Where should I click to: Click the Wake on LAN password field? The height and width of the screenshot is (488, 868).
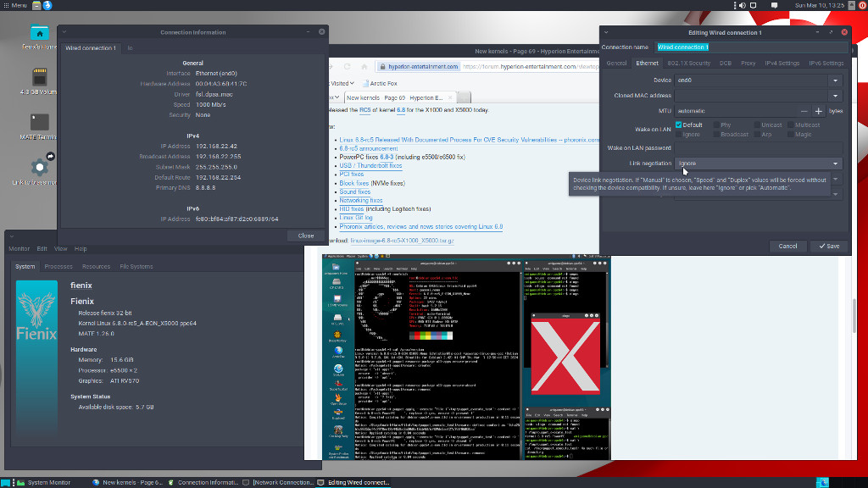coord(759,148)
